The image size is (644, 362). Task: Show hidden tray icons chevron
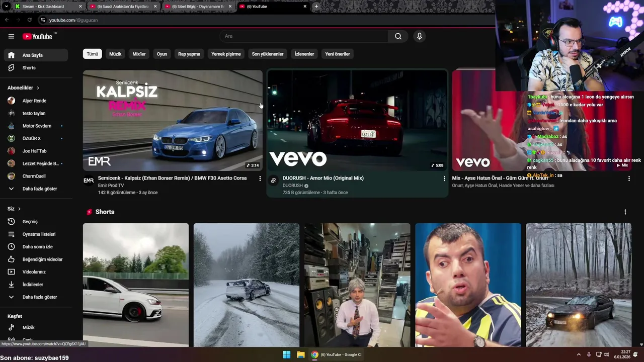[x=579, y=354]
